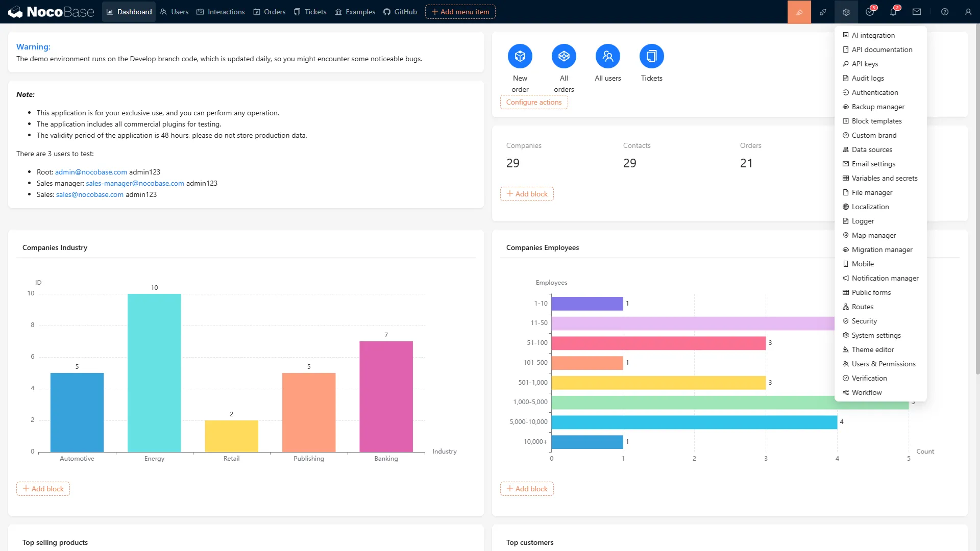This screenshot has height=551, width=980.
Task: Select Workflow from the settings menu
Action: (x=867, y=392)
